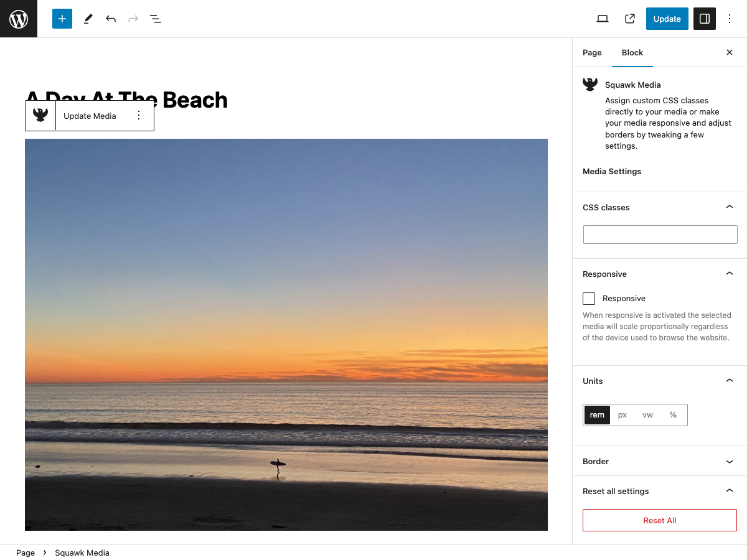The width and height of the screenshot is (747, 560).
Task: Collapse the Units panel
Action: click(x=660, y=381)
